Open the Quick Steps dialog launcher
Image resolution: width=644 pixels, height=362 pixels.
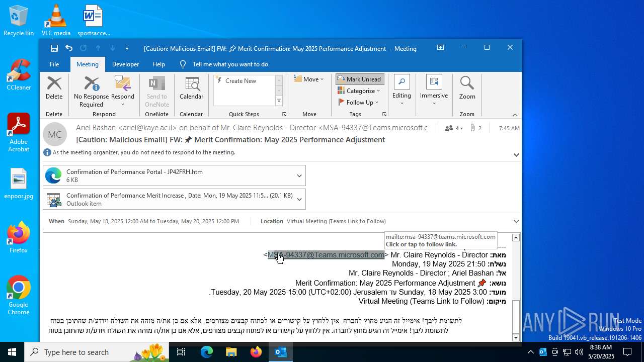click(284, 114)
